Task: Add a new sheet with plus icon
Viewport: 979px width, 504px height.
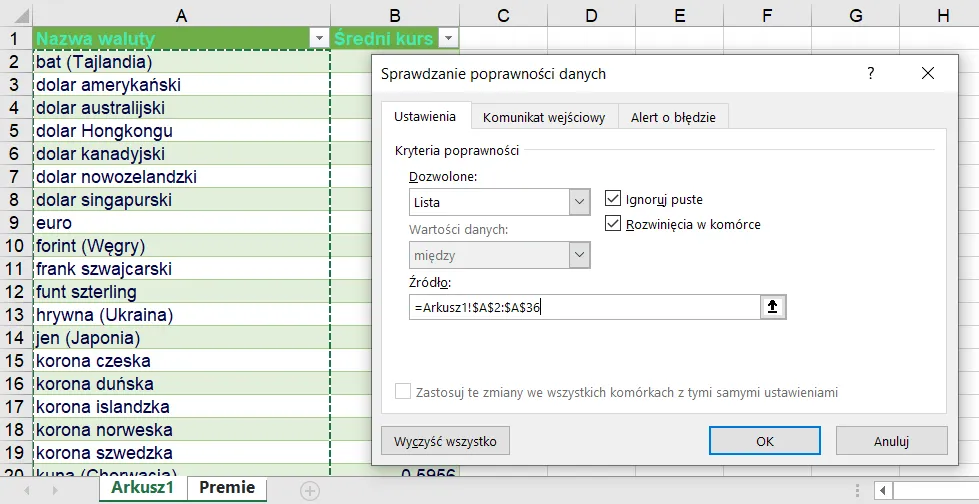Action: pyautogui.click(x=310, y=491)
